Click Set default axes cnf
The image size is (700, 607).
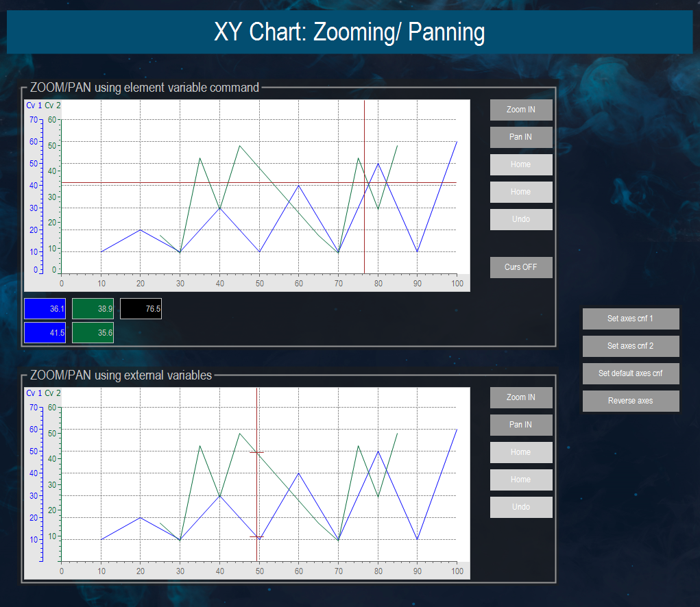(x=630, y=373)
